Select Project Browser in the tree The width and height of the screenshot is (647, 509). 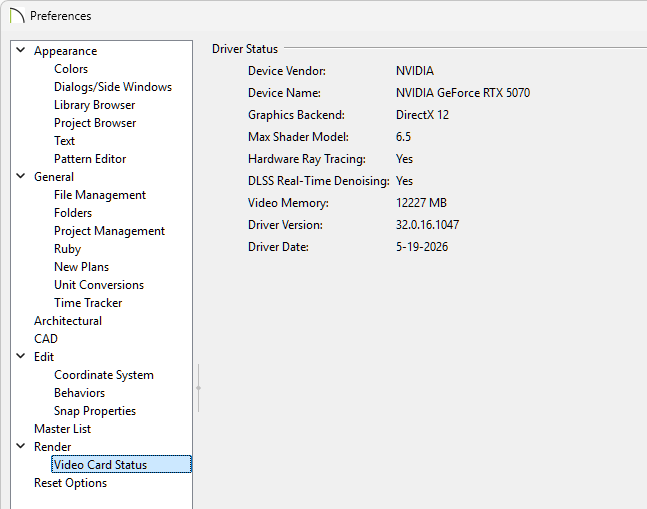(x=95, y=123)
